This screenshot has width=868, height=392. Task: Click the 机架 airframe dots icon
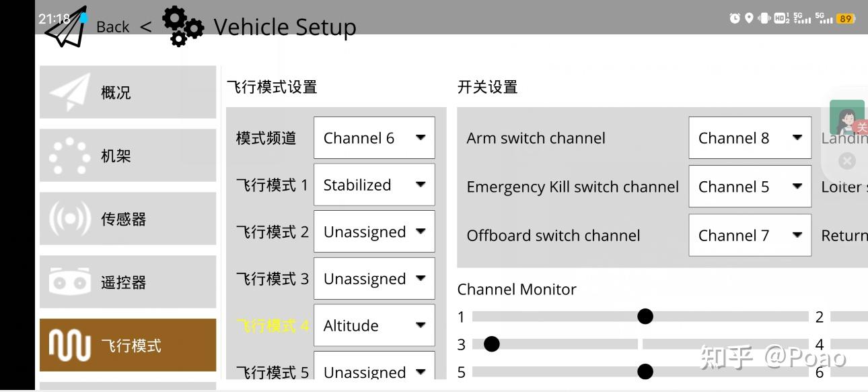(x=69, y=156)
